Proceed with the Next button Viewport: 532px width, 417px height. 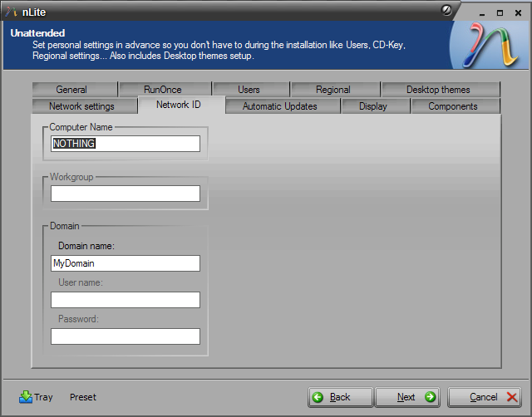[407, 397]
